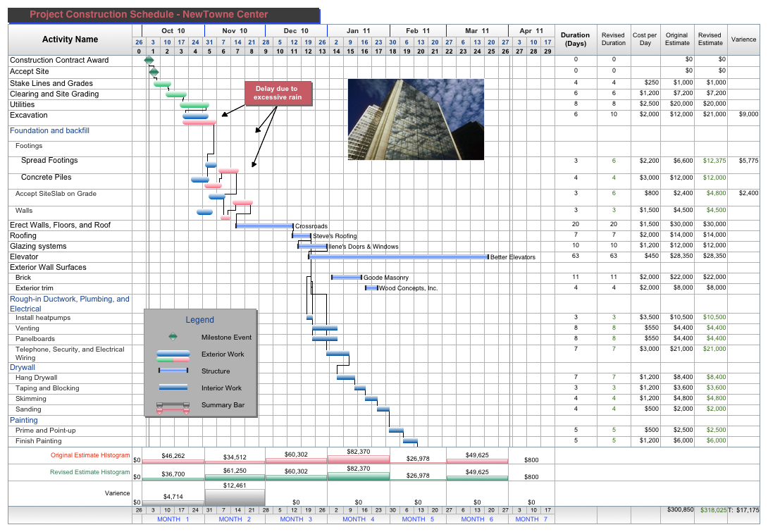Select the Crossroads task bar
The width and height of the screenshot is (768, 532).
tap(264, 225)
